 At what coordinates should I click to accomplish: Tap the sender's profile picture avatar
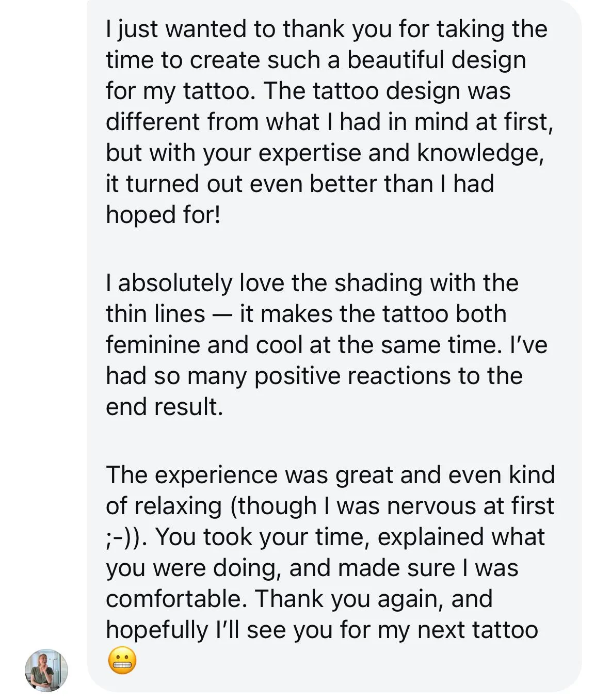click(46, 670)
